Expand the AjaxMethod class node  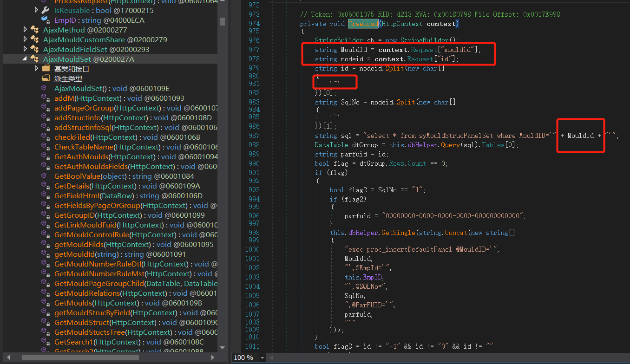click(x=25, y=30)
